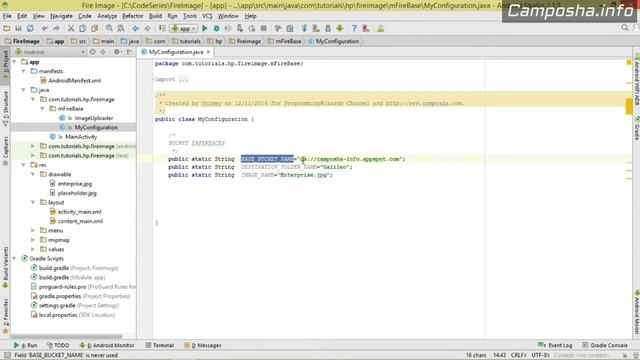Collapse the app module node

15,62
